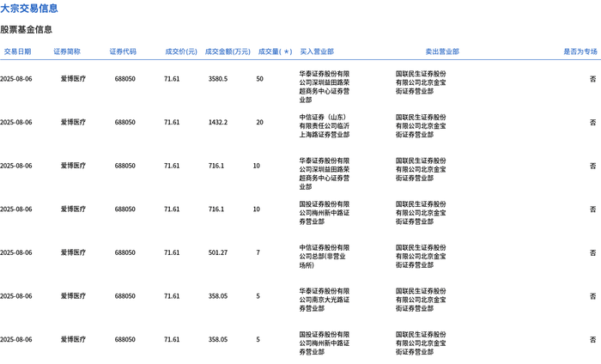Image resolution: width=601 pixels, height=364 pixels.
Task: Click the 大宗交易信息 page title
Action: [29, 8]
